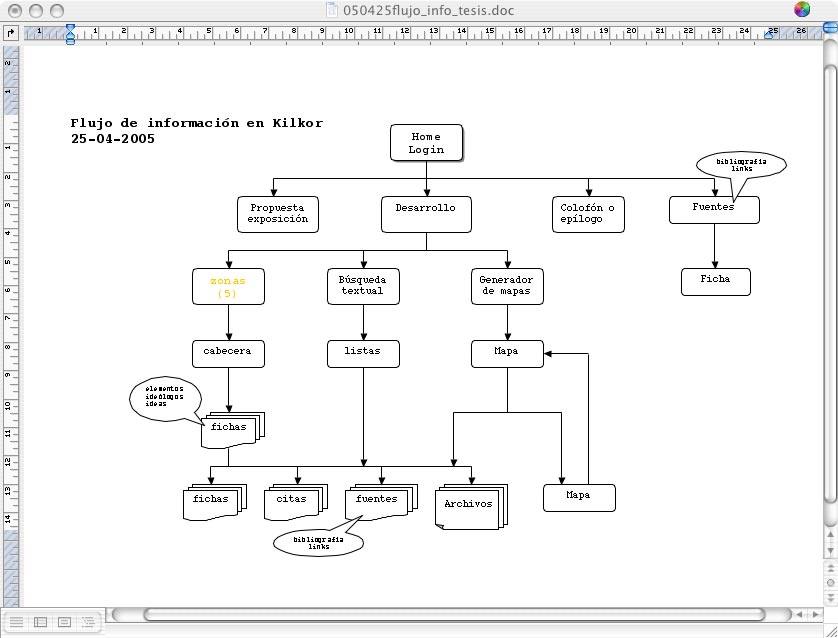This screenshot has height=638, width=838.
Task: Click the left indent marker on ruler
Action: (x=70, y=35)
